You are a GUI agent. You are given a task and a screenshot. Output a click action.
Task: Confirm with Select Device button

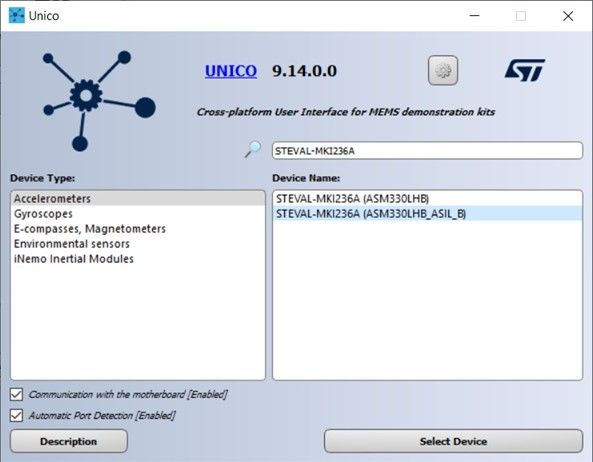(x=453, y=441)
